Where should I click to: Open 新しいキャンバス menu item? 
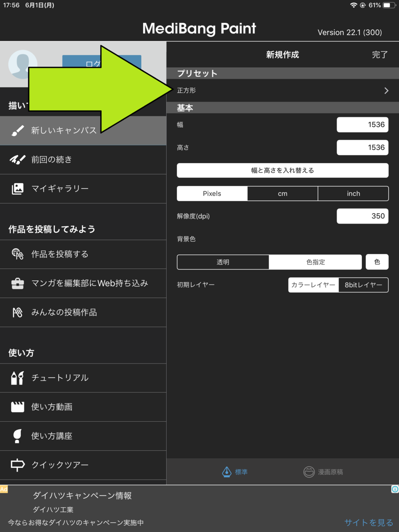point(83,130)
